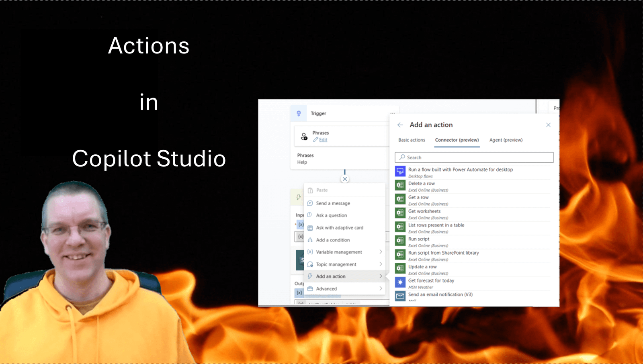The width and height of the screenshot is (643, 364).
Task: Select the Get a row action
Action: 418,198
